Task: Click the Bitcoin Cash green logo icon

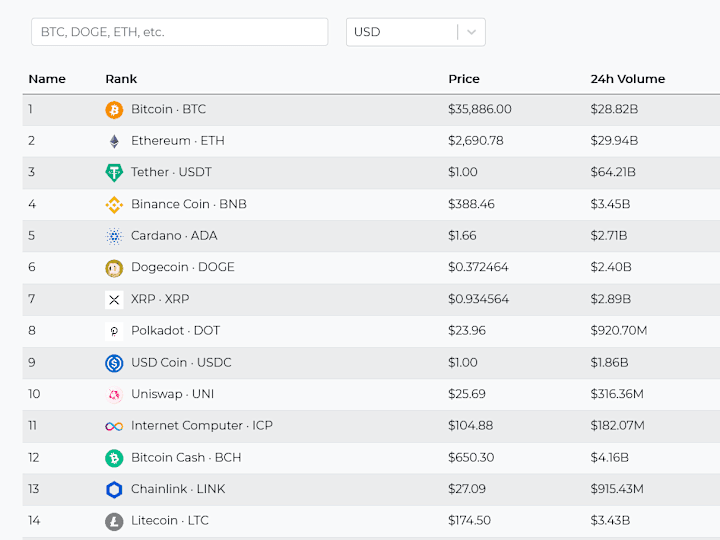Action: [114, 458]
